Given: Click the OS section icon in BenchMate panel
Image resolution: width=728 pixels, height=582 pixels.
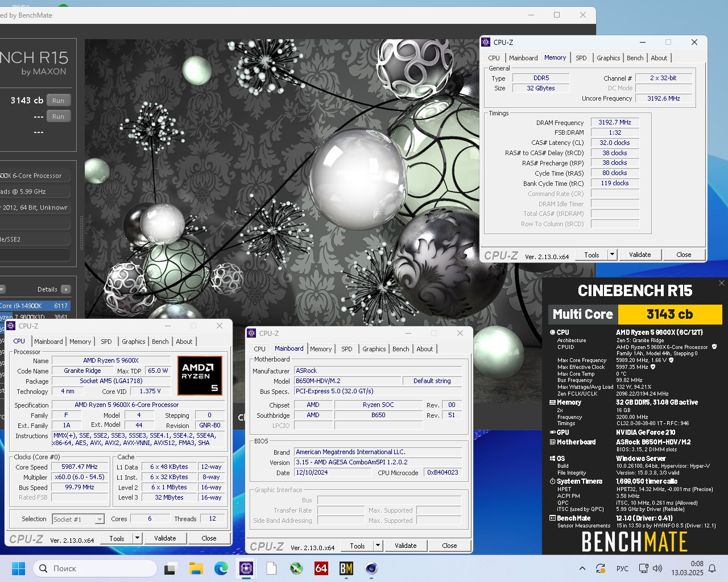Looking at the screenshot, I should point(552,459).
